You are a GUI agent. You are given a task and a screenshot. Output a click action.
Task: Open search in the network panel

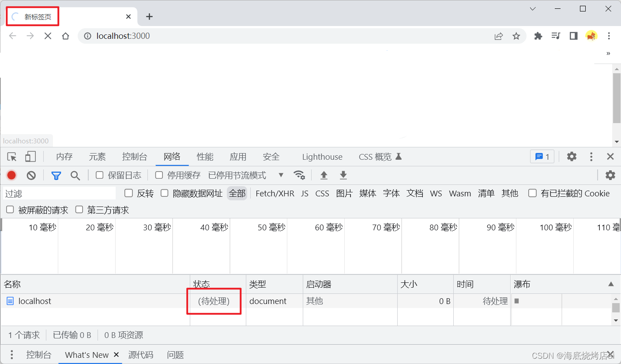click(x=75, y=176)
